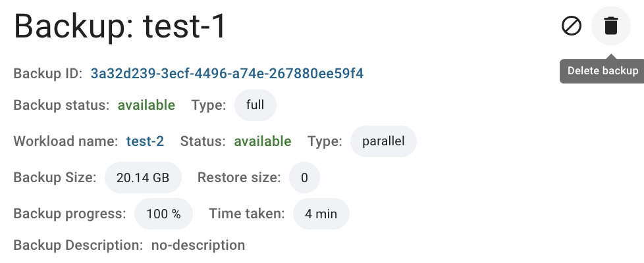Click the parallel workload type chip
The width and height of the screenshot is (644, 263).
coord(383,141)
